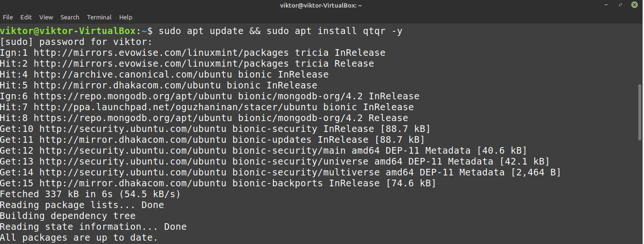The image size is (644, 244).
Task: Open the Edit menu
Action: pos(26,17)
